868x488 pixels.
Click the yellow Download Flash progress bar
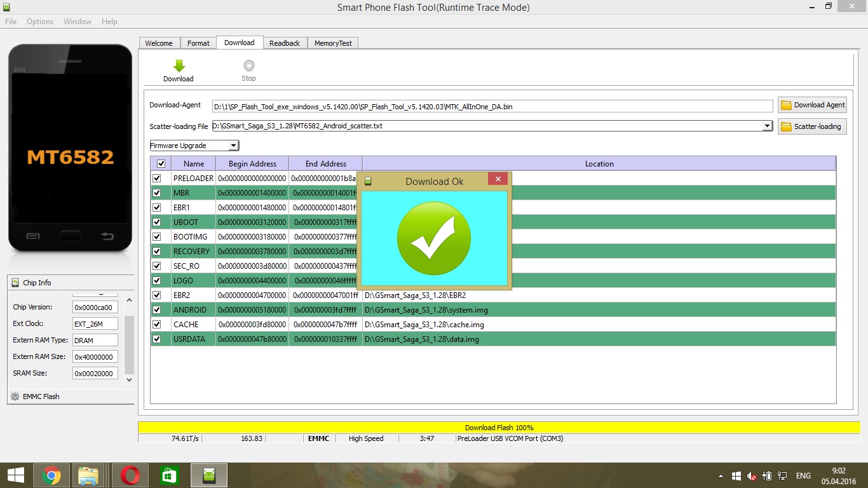click(499, 428)
